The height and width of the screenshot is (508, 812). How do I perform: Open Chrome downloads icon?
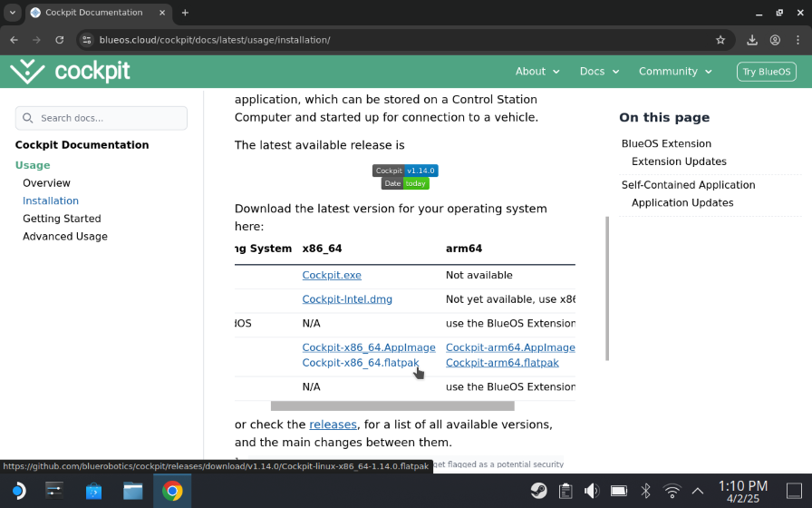752,40
